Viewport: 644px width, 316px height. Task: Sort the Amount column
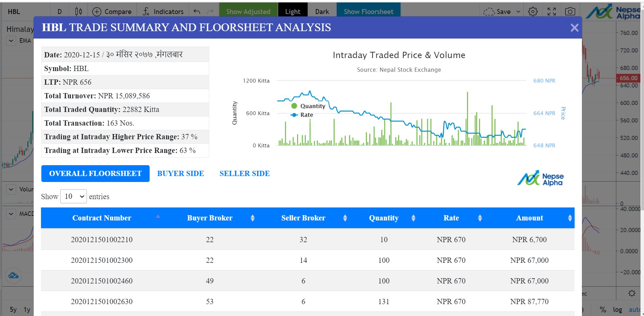coord(529,218)
